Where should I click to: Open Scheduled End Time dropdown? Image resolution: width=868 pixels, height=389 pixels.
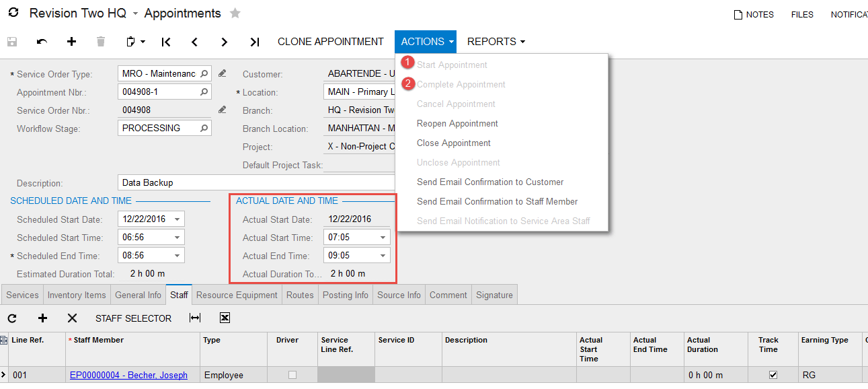click(177, 256)
